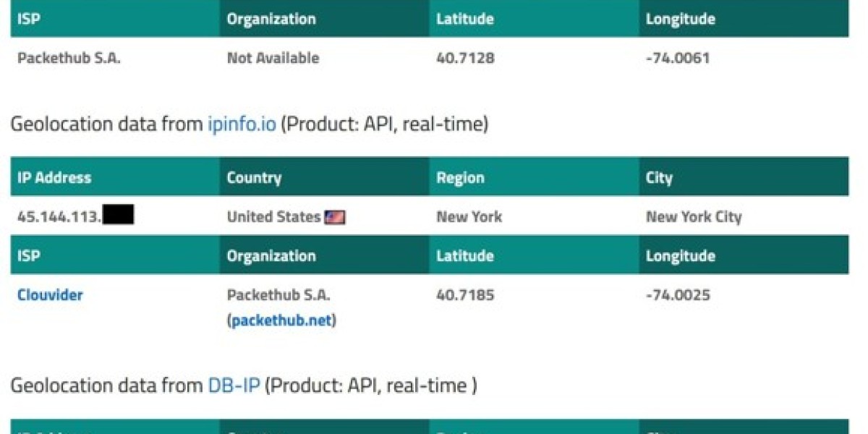
Task: Click Packethub S.A. in the top ISP row
Action: click(69, 59)
